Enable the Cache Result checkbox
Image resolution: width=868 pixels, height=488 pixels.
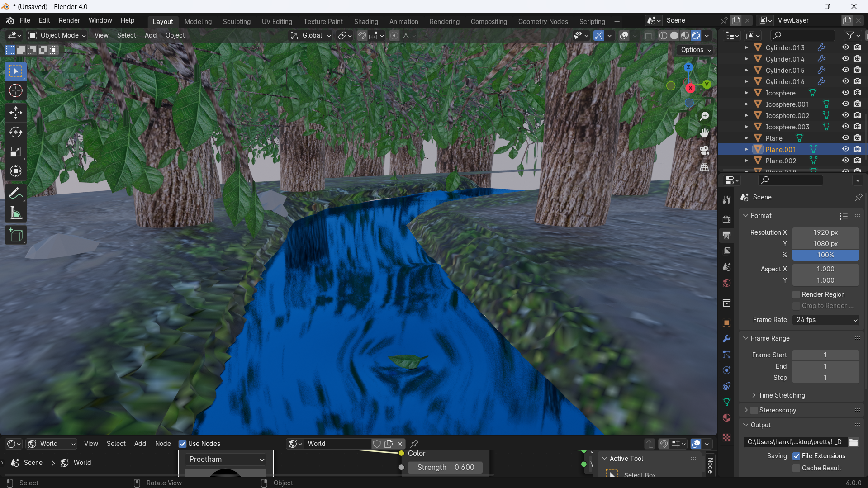(797, 468)
